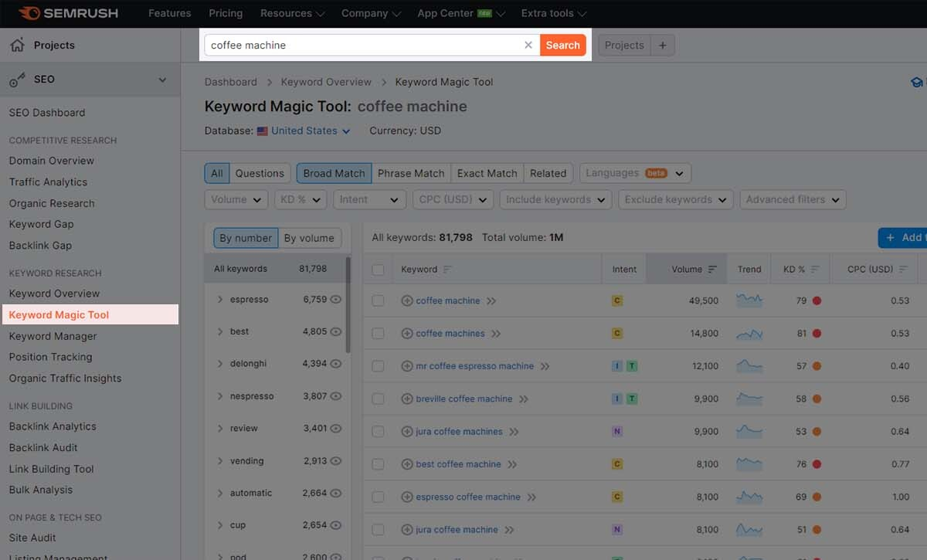
Task: Clear the search field with the X icon
Action: point(528,45)
